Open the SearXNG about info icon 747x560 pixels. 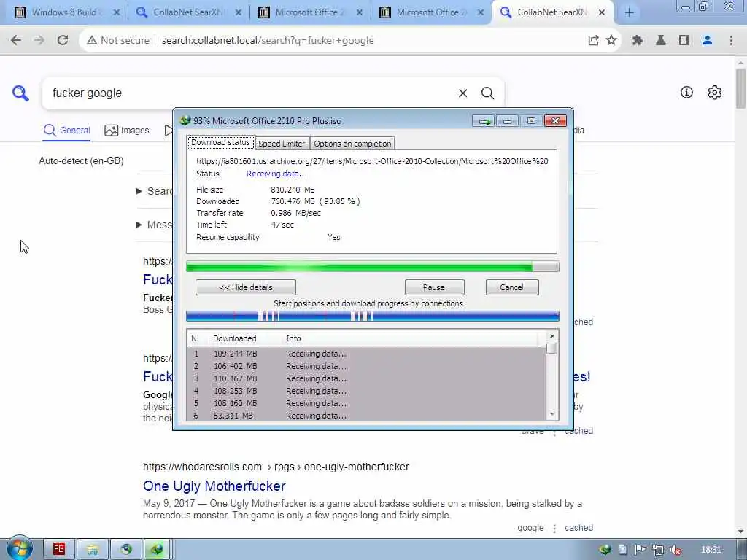click(x=686, y=93)
